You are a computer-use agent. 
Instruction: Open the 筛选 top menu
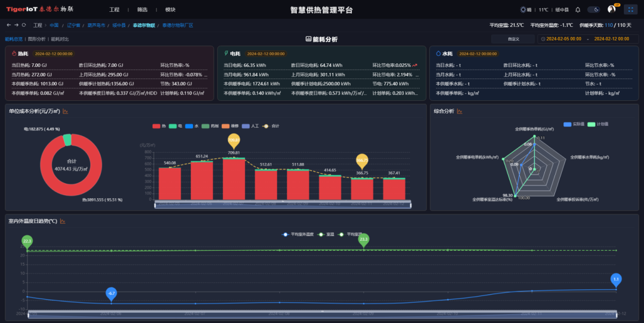(x=142, y=10)
